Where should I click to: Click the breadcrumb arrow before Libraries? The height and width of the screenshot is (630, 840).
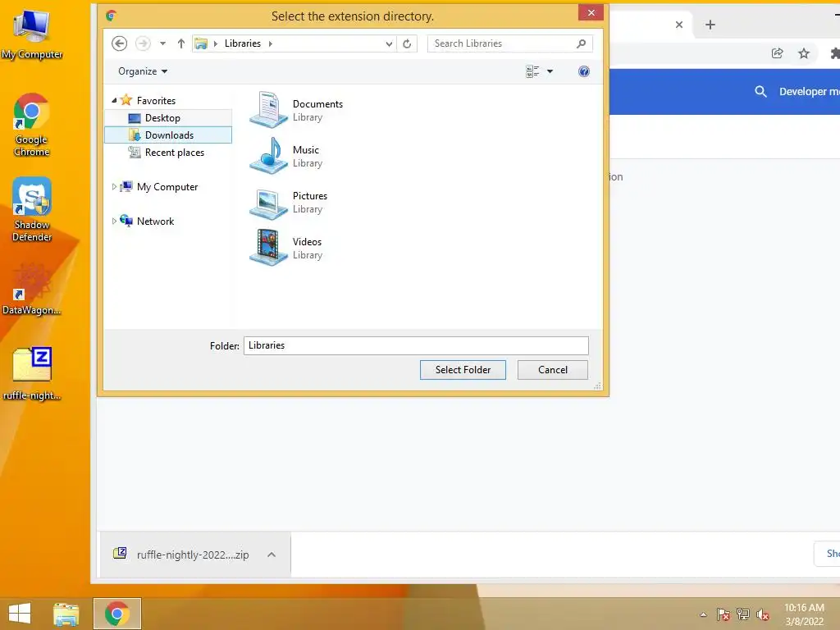[x=216, y=43]
